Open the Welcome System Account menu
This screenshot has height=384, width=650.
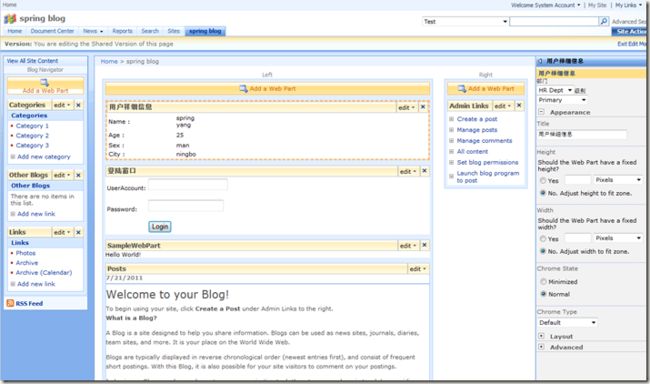[x=546, y=5]
